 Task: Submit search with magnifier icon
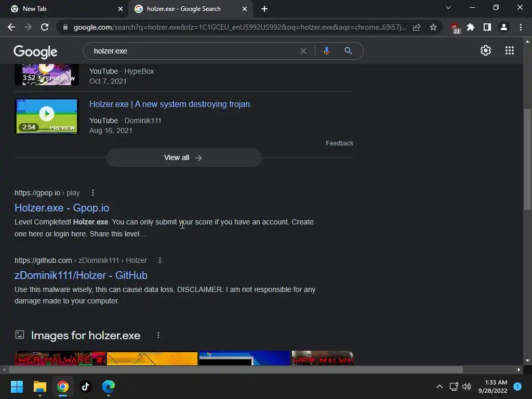[x=348, y=51]
